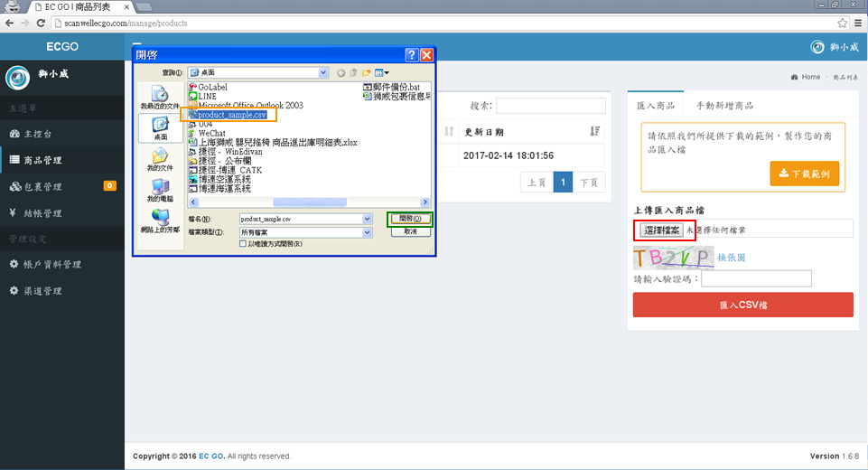Viewport: 868px width, 470px height.
Task: Click the up-one-level folder icon
Action: pyautogui.click(x=354, y=72)
